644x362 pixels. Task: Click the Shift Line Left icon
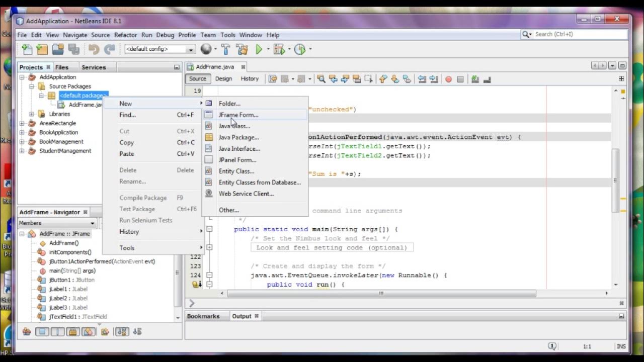(422, 79)
